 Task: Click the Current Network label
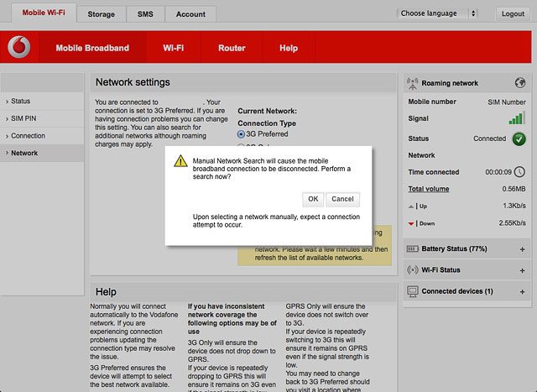click(267, 111)
